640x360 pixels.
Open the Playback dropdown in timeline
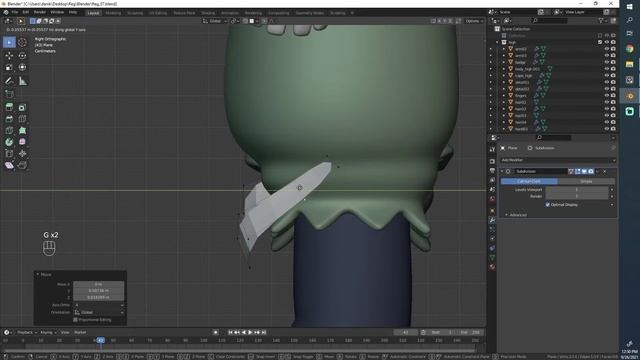(x=27, y=332)
